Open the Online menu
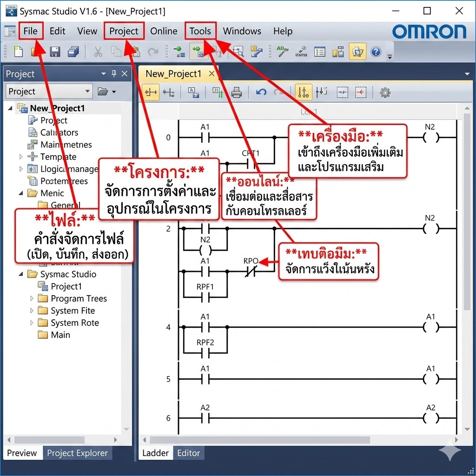The height and width of the screenshot is (476, 476). (x=164, y=31)
